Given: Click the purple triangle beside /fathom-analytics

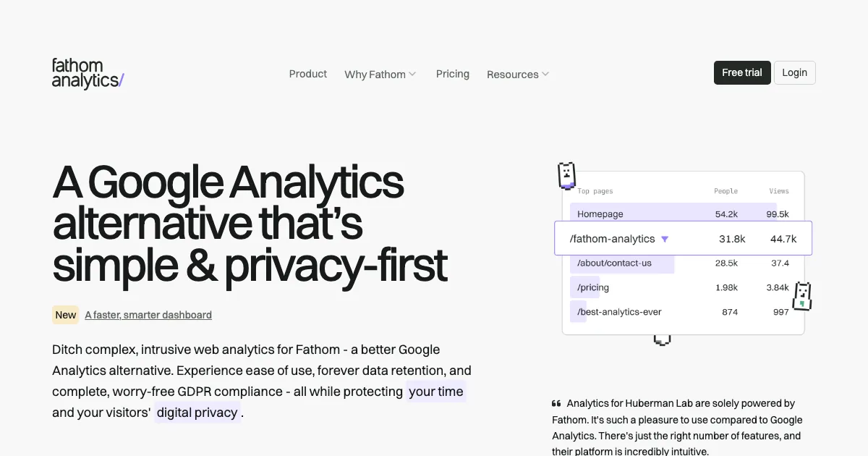Looking at the screenshot, I should pos(665,239).
